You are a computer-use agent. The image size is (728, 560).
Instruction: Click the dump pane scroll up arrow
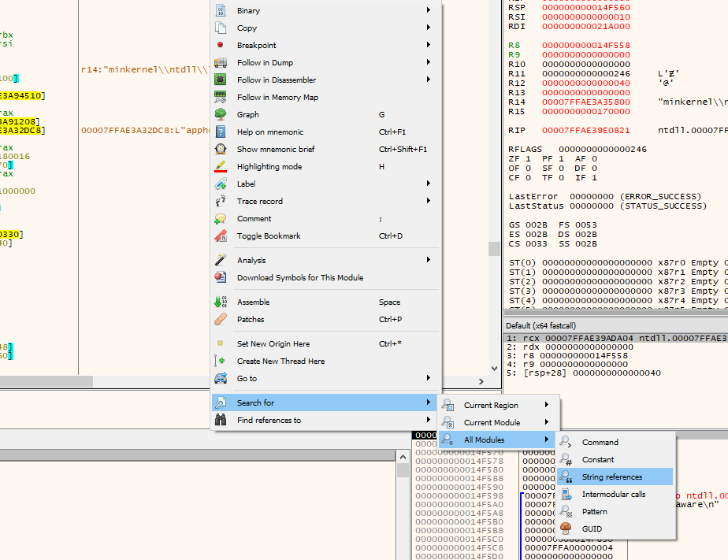(x=403, y=457)
